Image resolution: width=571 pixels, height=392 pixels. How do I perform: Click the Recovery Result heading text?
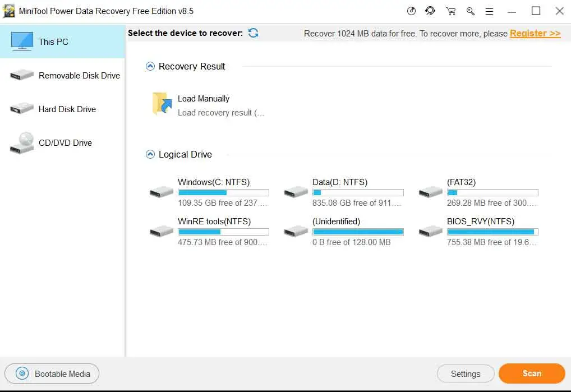tap(192, 66)
